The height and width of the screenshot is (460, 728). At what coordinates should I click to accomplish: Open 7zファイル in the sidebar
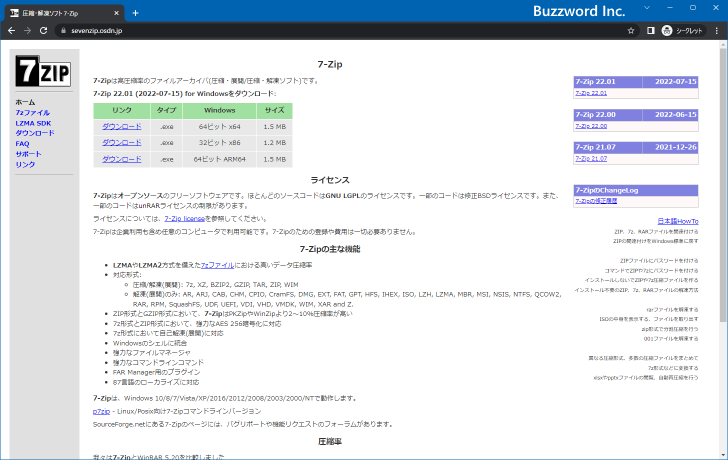coord(32,113)
